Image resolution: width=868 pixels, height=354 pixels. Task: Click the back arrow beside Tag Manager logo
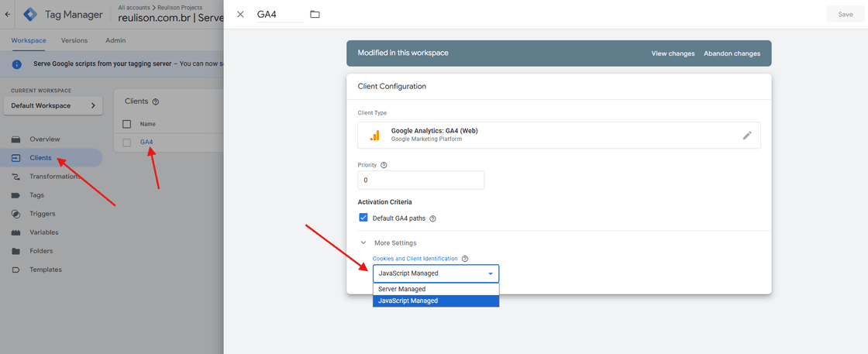7,15
